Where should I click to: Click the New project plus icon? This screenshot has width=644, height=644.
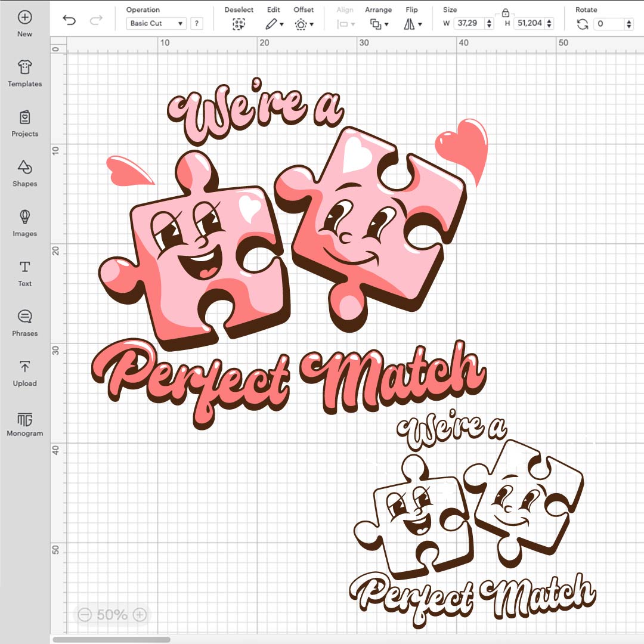tap(24, 17)
